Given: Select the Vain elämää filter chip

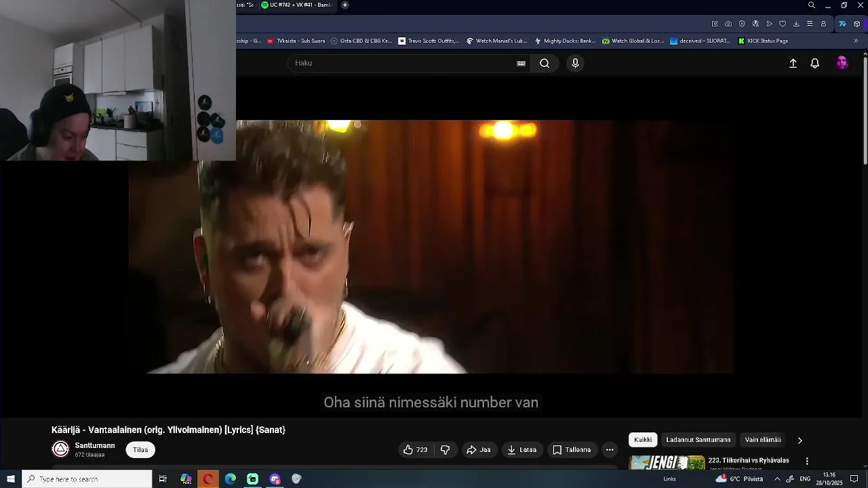Looking at the screenshot, I should [763, 440].
